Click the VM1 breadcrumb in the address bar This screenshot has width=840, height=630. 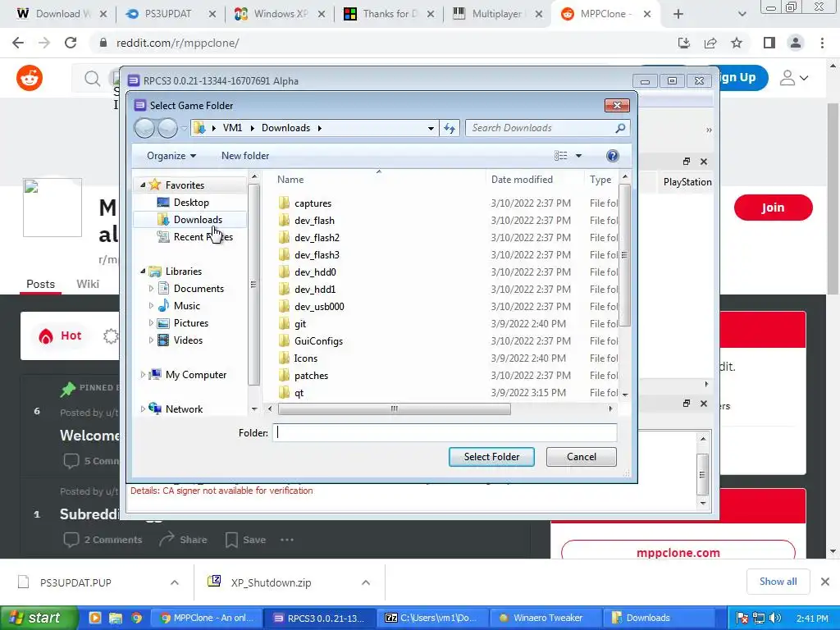232,128
